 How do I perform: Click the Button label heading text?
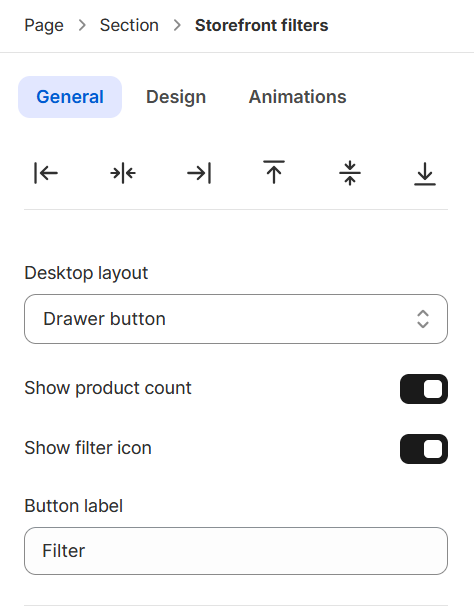[x=74, y=506]
